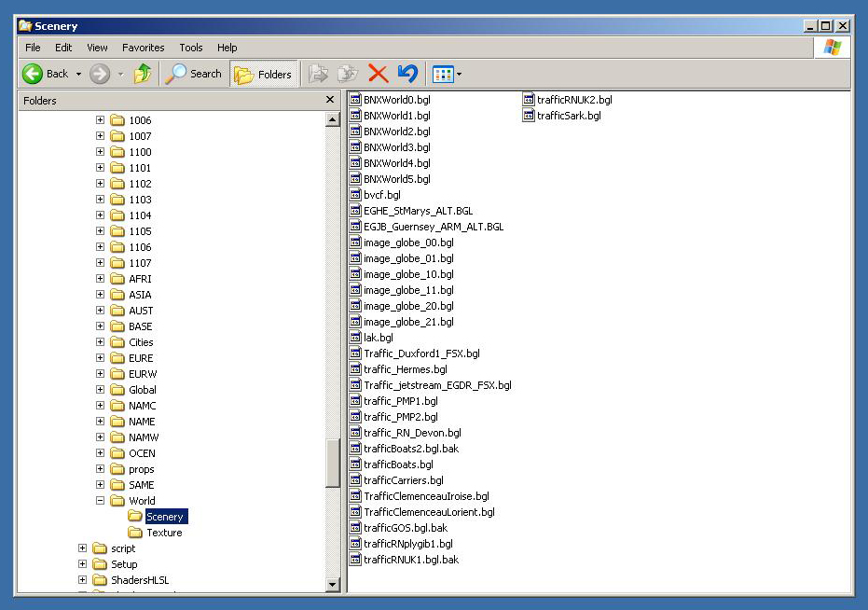
Task: Select the BASE folder icon
Action: 117,326
